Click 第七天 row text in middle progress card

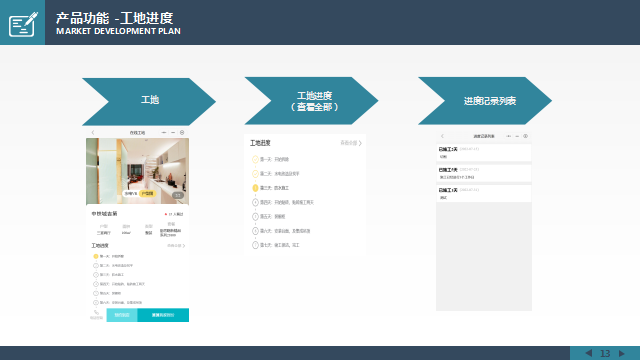pyautogui.click(x=280, y=245)
